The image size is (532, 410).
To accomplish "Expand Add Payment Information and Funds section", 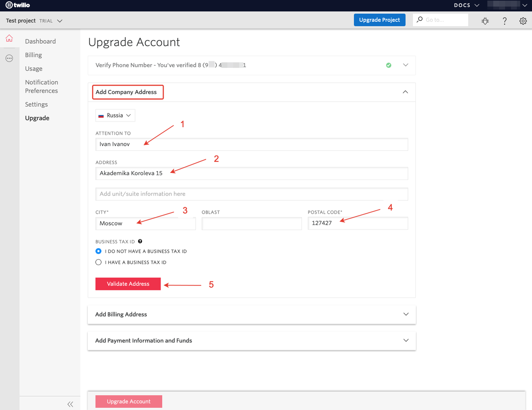I will (x=405, y=340).
